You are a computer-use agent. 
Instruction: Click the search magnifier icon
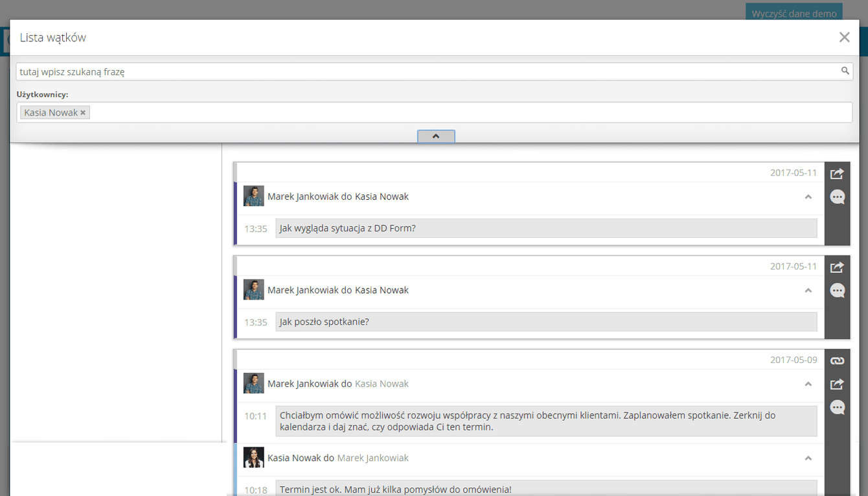tap(845, 71)
